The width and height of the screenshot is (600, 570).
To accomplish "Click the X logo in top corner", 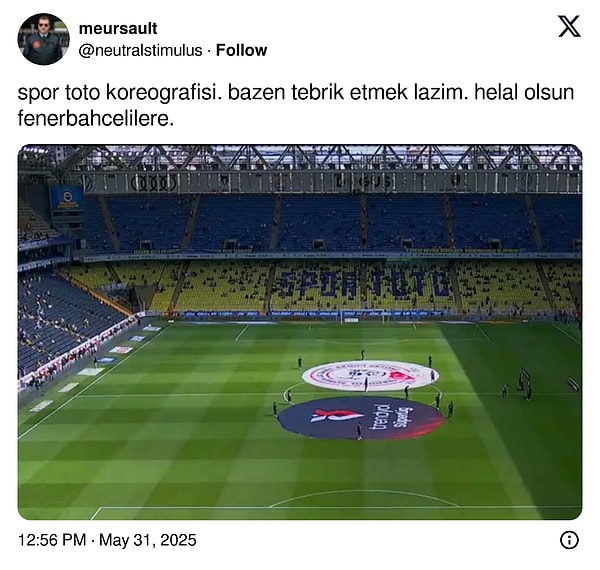I will (x=569, y=26).
